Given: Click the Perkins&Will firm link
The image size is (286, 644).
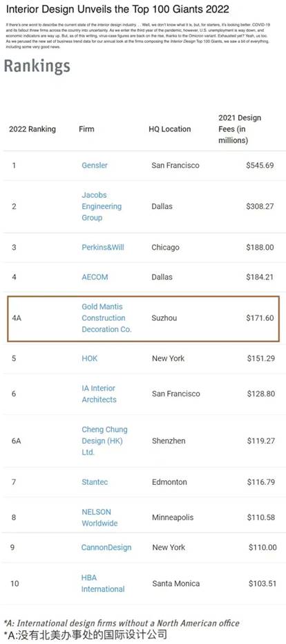Looking at the screenshot, I should coord(102,247).
